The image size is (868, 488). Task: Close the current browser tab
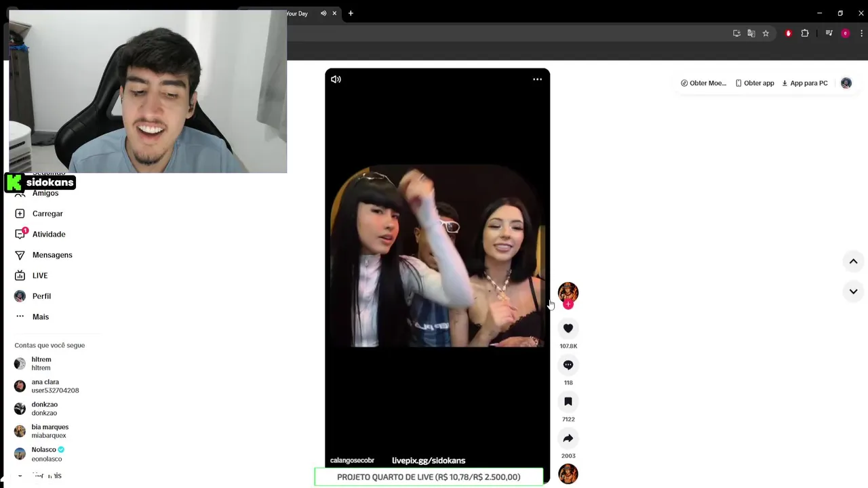pyautogui.click(x=334, y=13)
